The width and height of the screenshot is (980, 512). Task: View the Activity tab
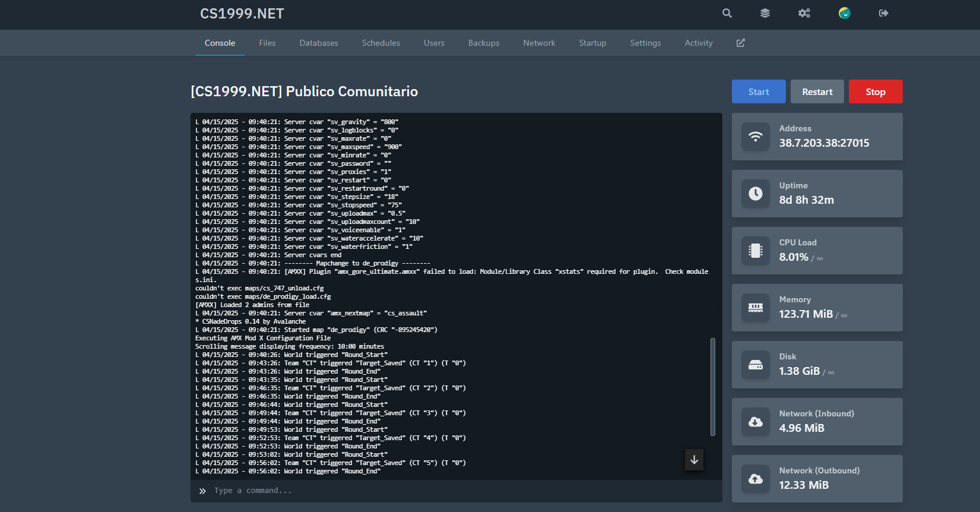[699, 43]
